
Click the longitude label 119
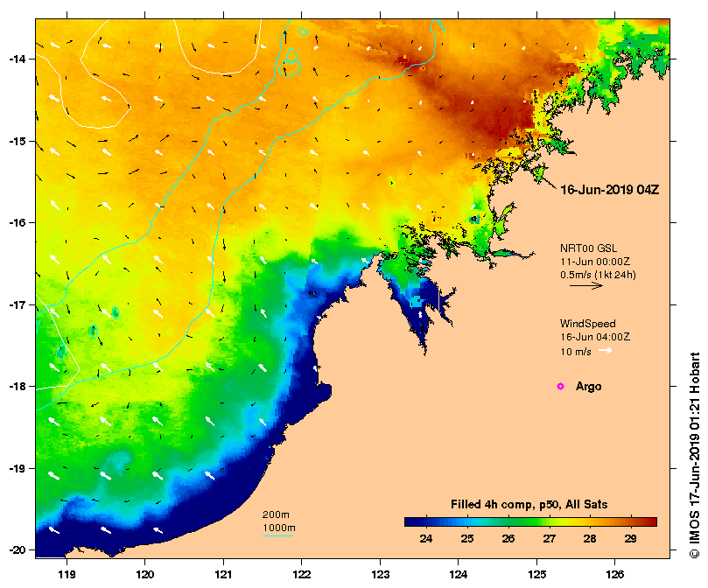(x=67, y=575)
